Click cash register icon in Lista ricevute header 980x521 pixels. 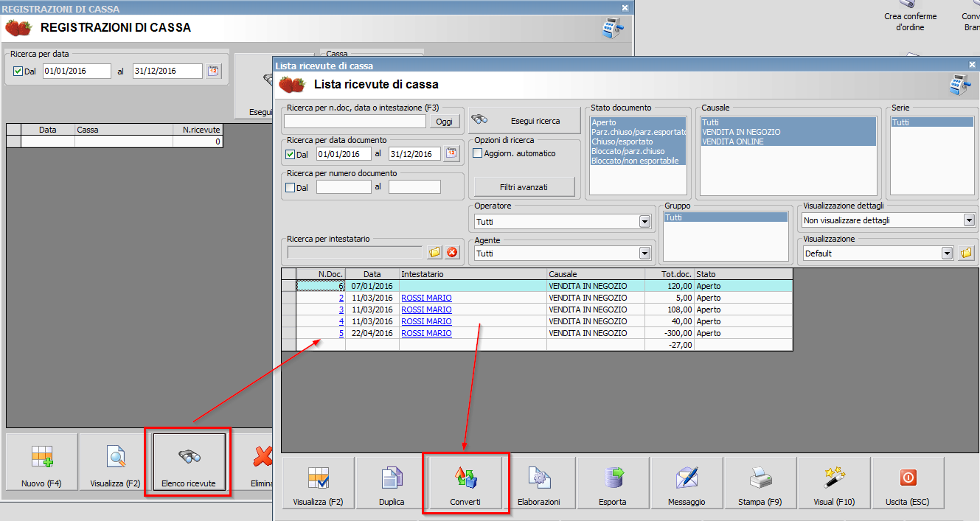click(960, 85)
